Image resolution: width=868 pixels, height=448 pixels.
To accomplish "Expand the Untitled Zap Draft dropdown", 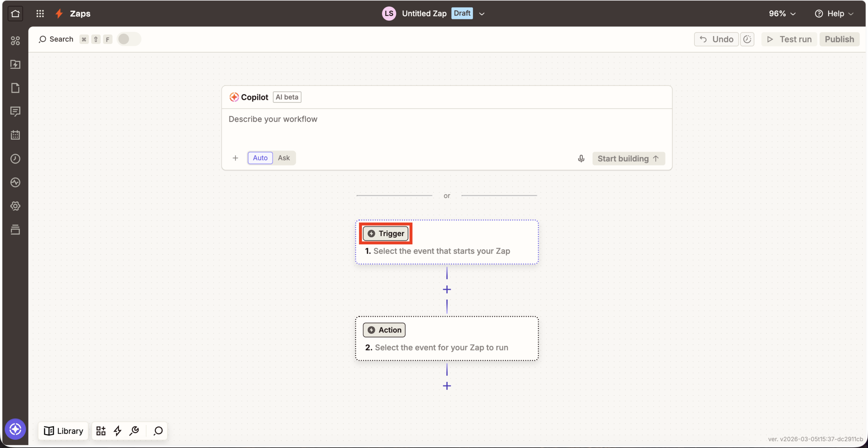I will coord(481,14).
